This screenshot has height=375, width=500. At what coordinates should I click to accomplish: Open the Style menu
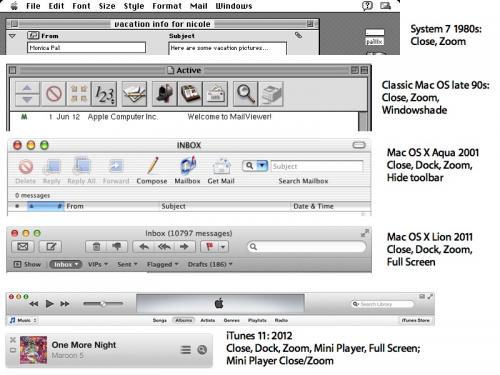pos(134,6)
